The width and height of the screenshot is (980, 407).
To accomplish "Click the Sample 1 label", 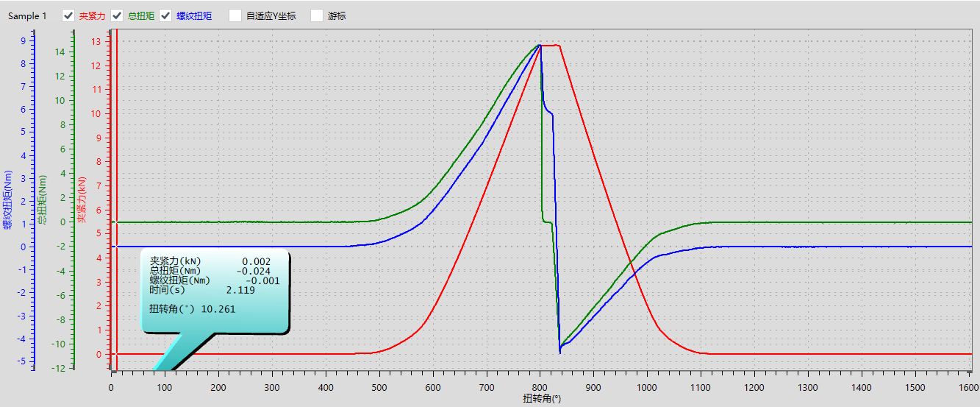I will pos(28,15).
